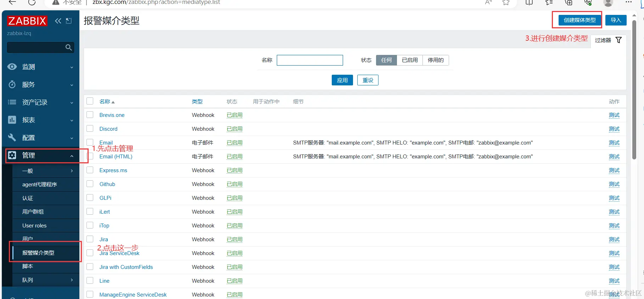Reset the filter with the 重设 button
Viewport: 644px width, 299px height.
(368, 80)
